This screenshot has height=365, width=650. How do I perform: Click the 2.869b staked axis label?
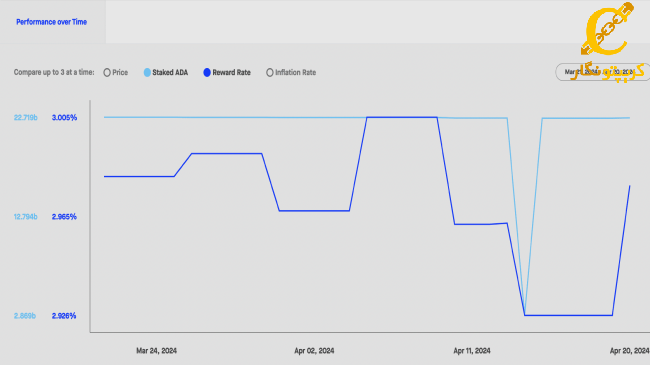coord(25,316)
